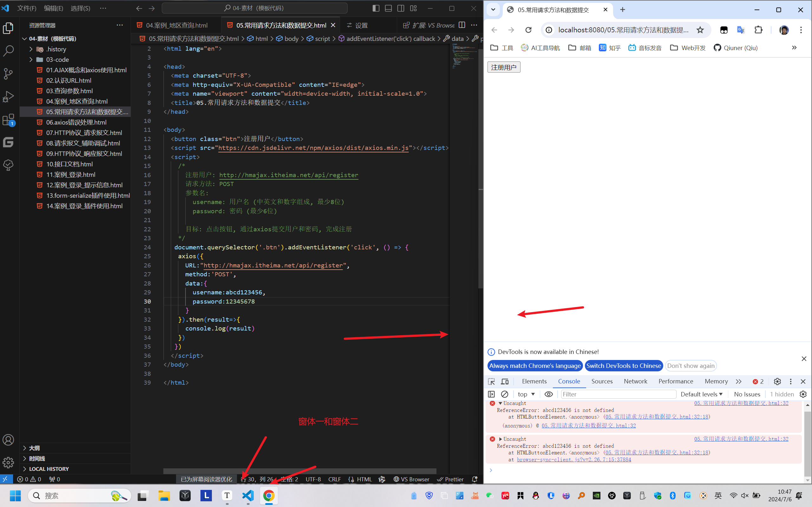The width and height of the screenshot is (812, 507).
Task: Click the Prettier formatter icon in status bar
Action: (x=450, y=479)
